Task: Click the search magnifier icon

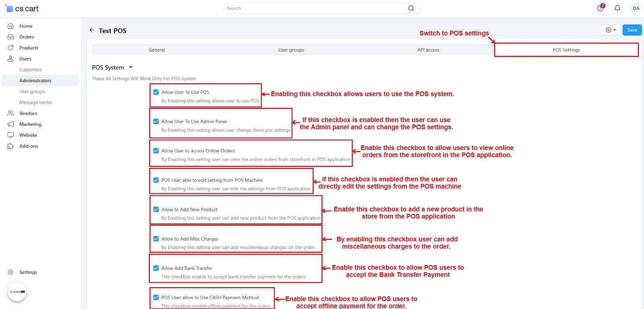Action: tap(411, 8)
